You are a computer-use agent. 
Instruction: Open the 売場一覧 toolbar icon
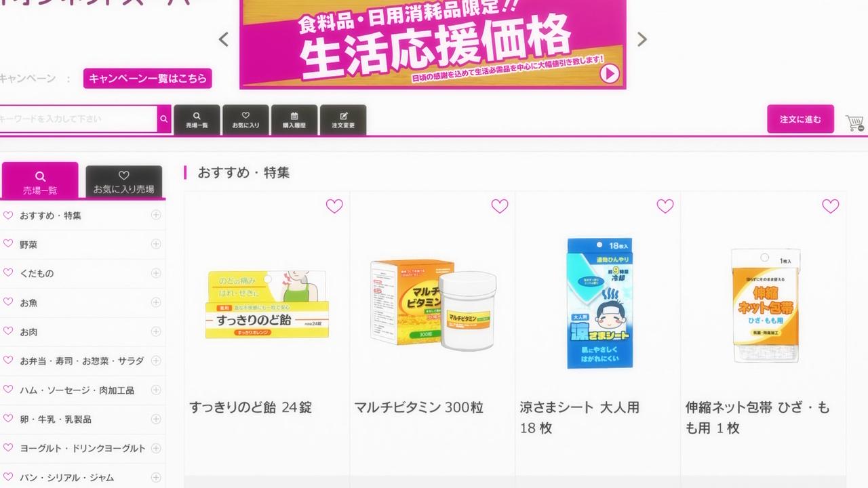click(x=197, y=120)
